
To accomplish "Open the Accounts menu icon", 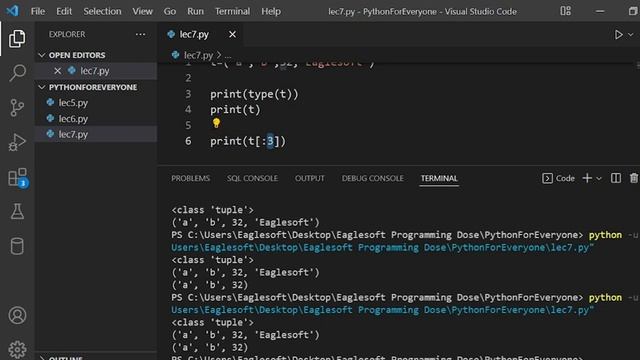I will (x=17, y=316).
